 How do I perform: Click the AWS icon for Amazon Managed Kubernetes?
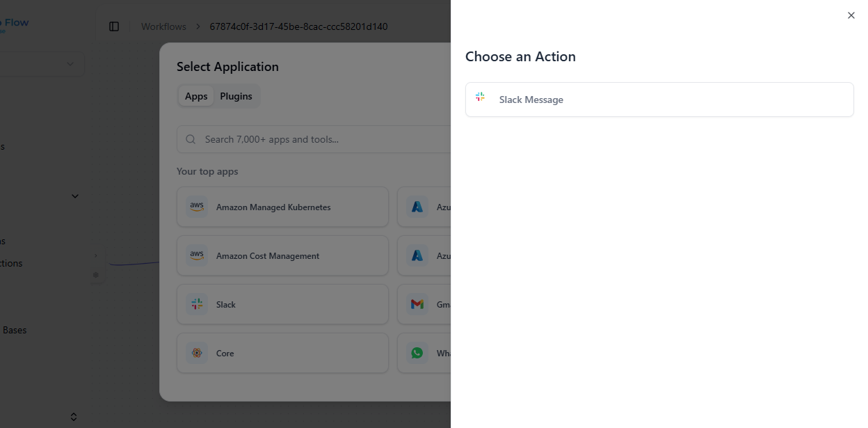[x=197, y=207]
